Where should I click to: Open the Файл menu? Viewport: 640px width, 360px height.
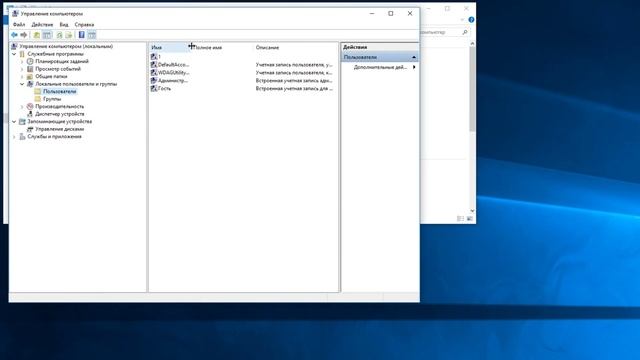click(19, 24)
